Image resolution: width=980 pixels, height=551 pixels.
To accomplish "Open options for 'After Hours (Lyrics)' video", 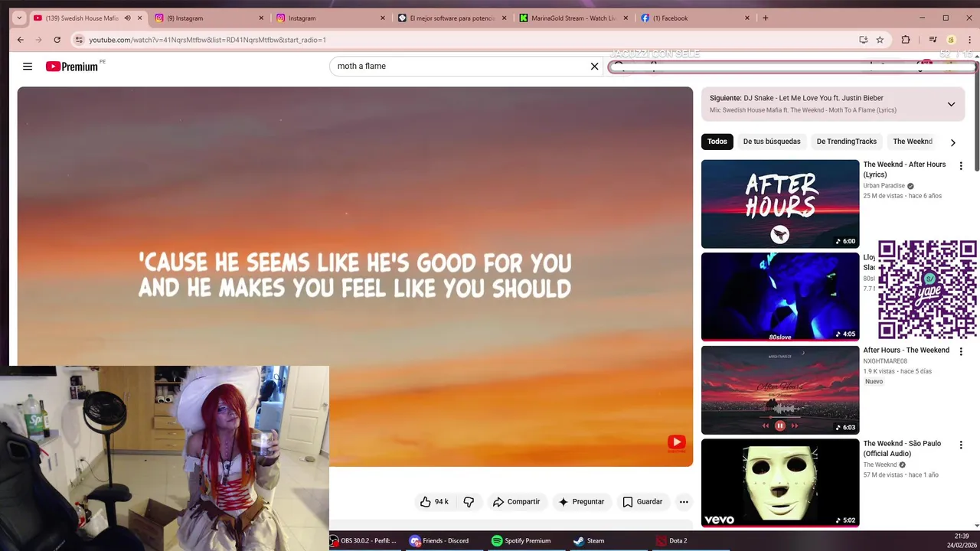I will 961,166.
